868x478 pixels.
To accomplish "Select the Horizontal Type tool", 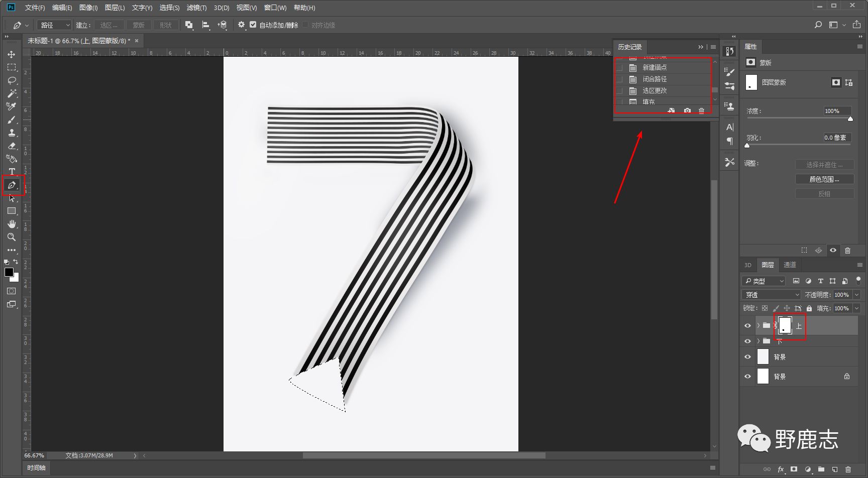I will tap(12, 172).
